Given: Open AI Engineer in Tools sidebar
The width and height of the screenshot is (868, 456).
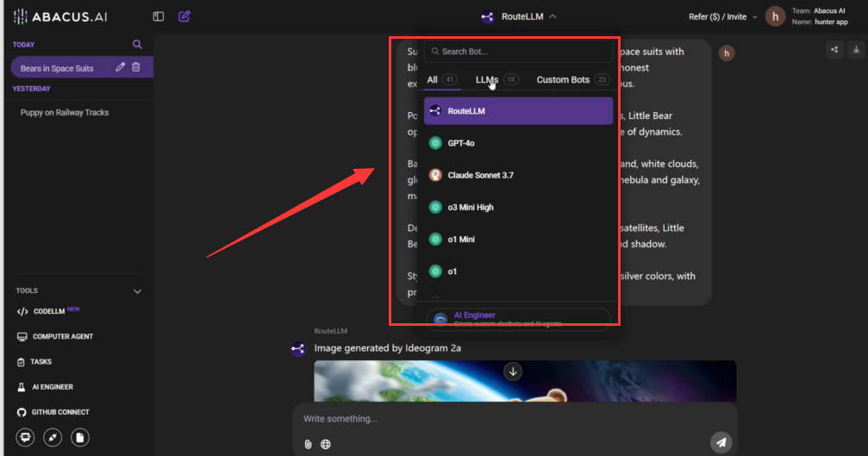Looking at the screenshot, I should 46,387.
